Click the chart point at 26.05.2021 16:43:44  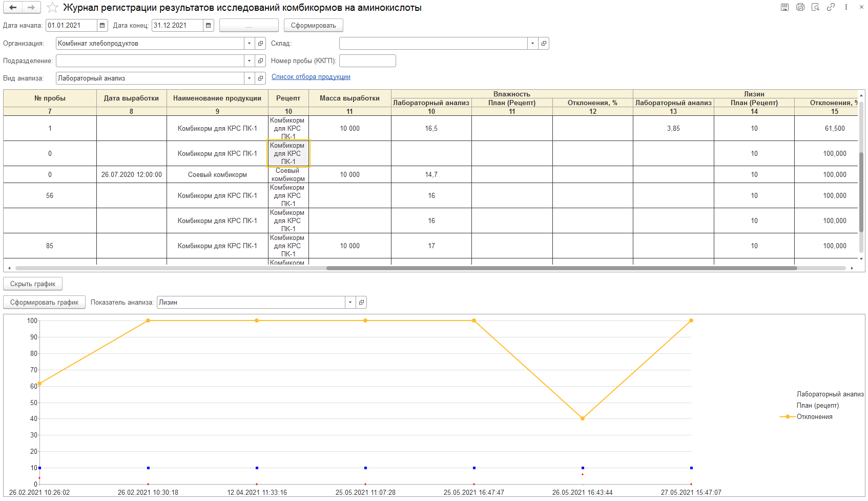tap(583, 418)
